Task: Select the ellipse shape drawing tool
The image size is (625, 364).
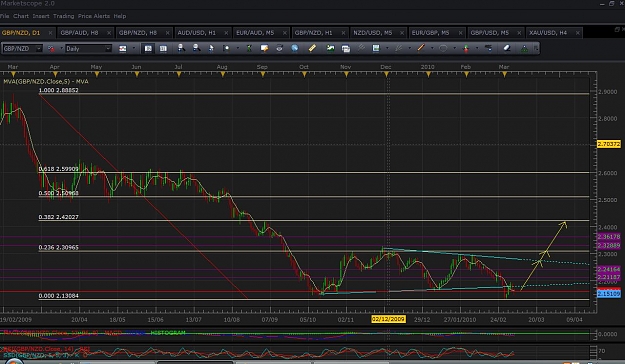Action: 443,48
